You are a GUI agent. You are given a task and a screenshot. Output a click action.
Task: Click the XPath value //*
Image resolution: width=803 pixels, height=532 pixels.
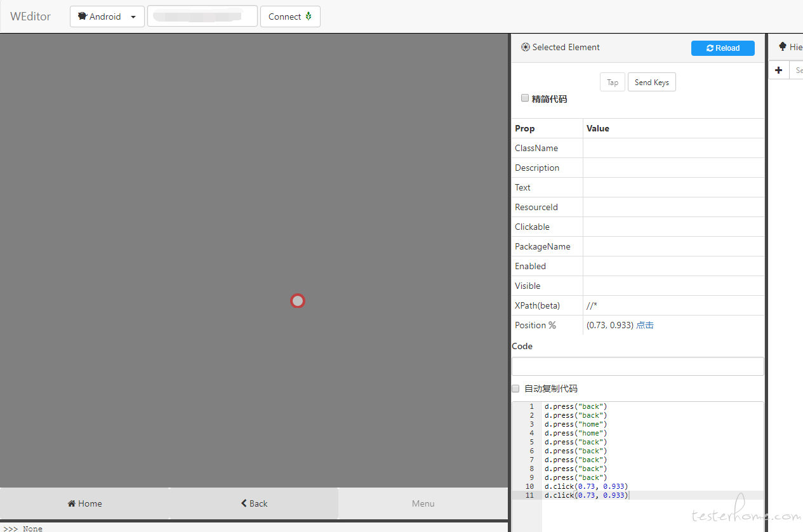[x=592, y=305]
